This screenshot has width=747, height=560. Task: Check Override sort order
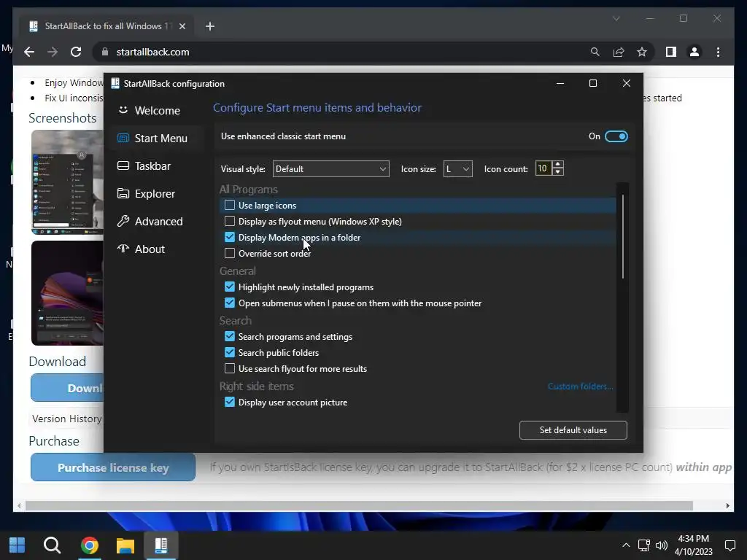tap(230, 253)
